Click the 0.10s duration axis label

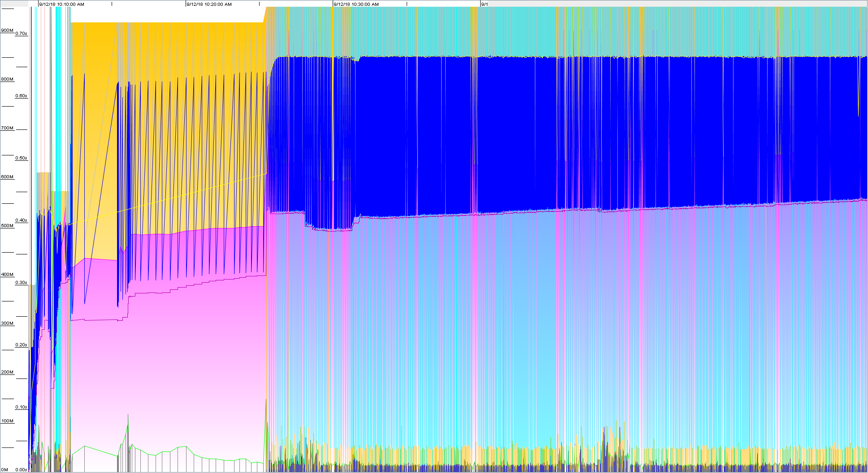21,407
